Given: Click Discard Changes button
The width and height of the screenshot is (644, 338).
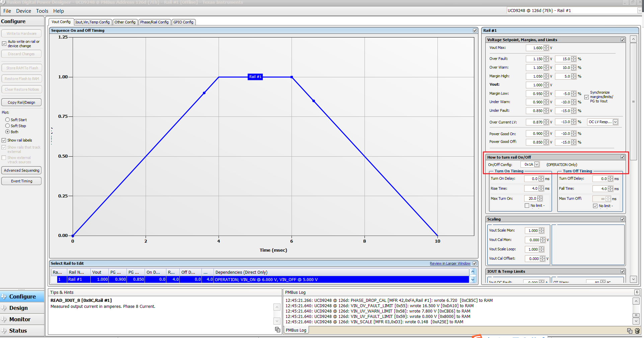Looking at the screenshot, I should pos(21,54).
